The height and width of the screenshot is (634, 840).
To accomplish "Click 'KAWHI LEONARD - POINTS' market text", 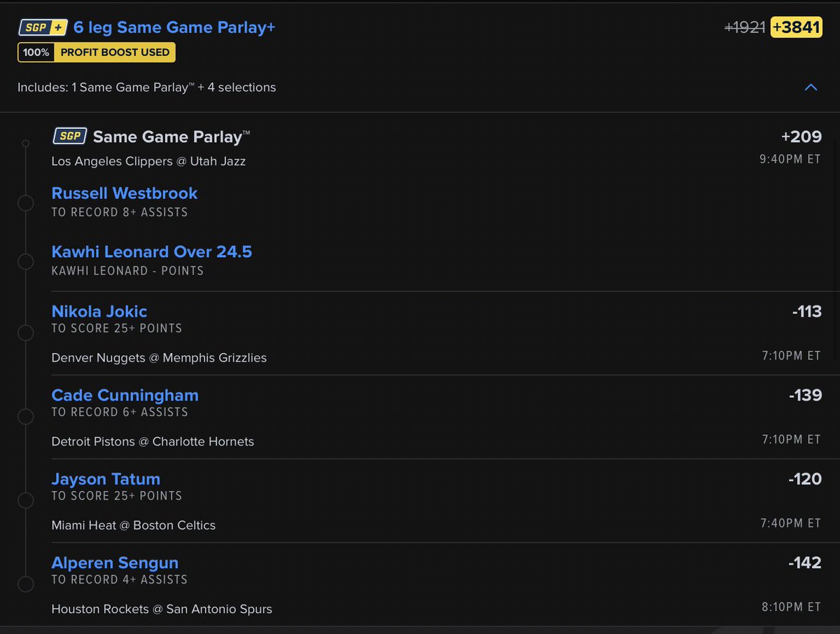I will [x=127, y=270].
